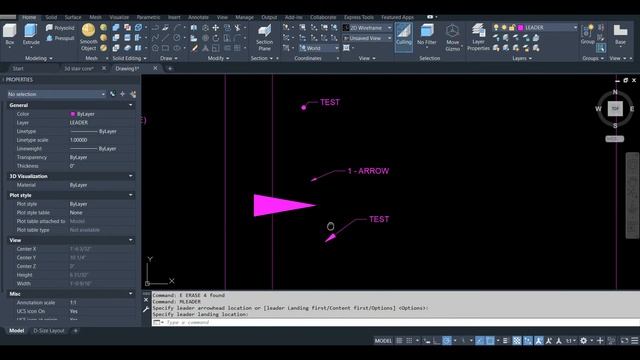
Task: Expand the Solid Editing panel
Action: pos(129,58)
